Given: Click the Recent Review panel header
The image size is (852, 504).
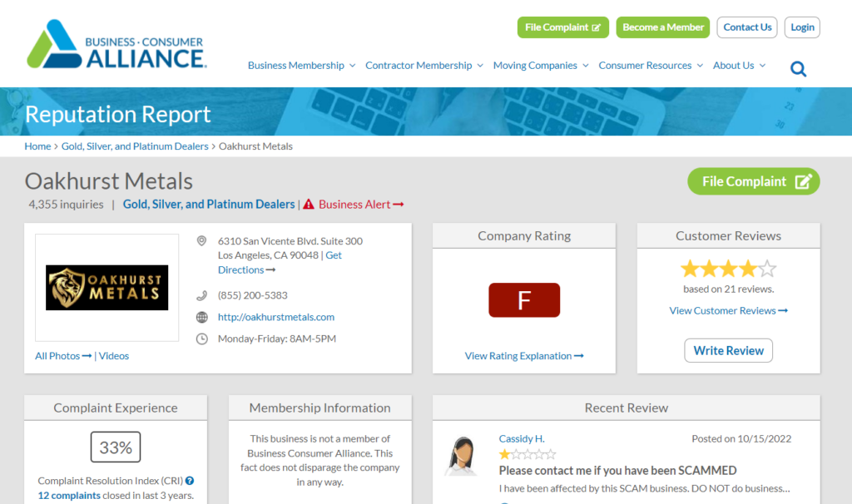Looking at the screenshot, I should [x=626, y=408].
